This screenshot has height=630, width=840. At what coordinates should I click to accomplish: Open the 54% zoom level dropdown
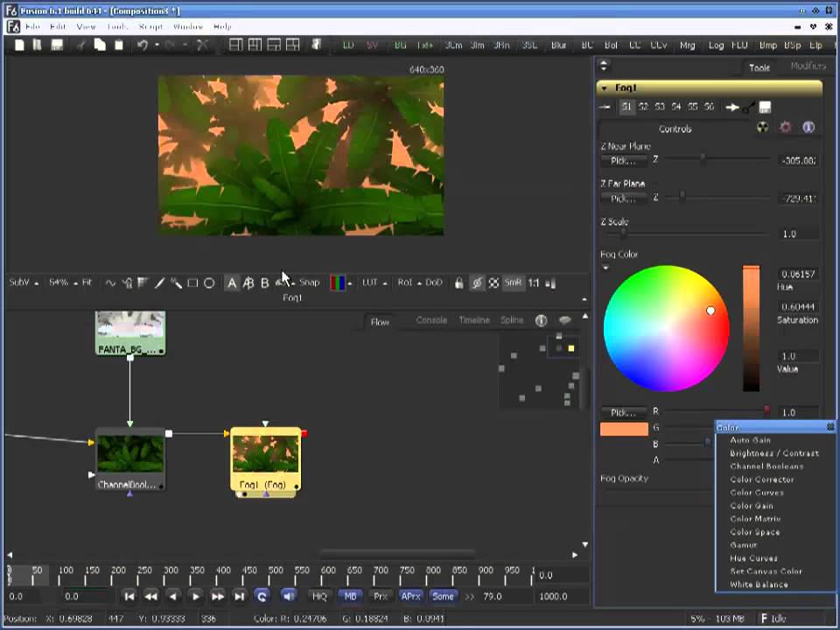[x=63, y=283]
